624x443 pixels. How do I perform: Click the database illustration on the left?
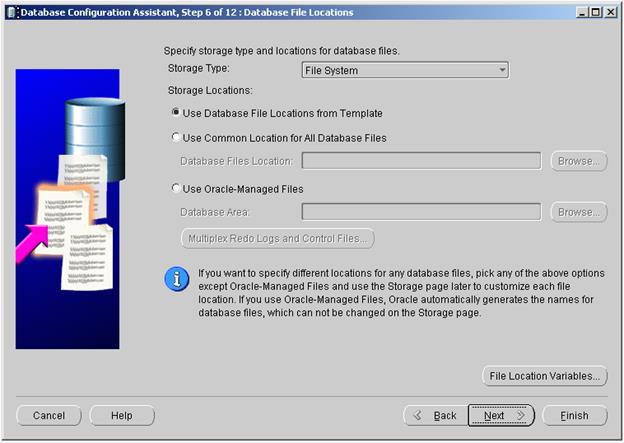click(68, 209)
